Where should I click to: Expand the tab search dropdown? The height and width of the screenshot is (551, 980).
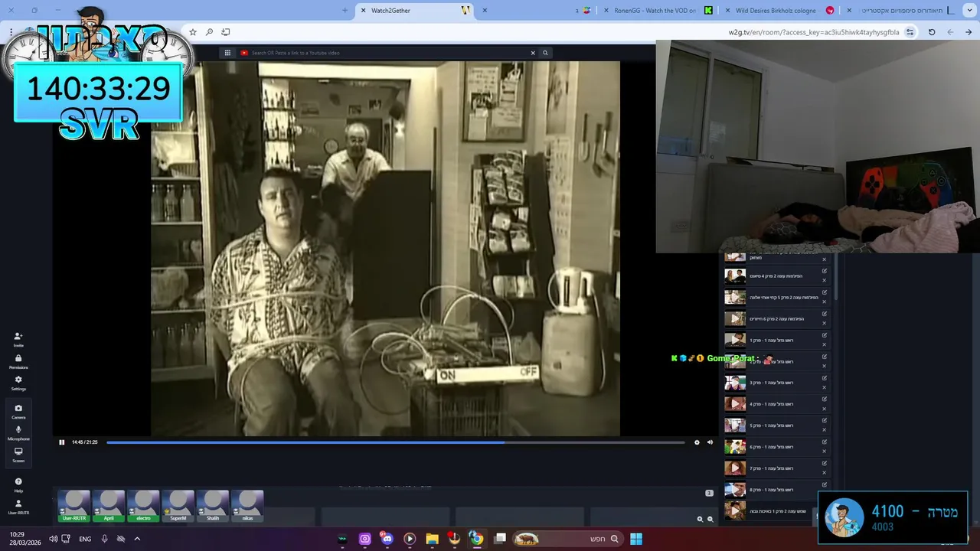[968, 11]
